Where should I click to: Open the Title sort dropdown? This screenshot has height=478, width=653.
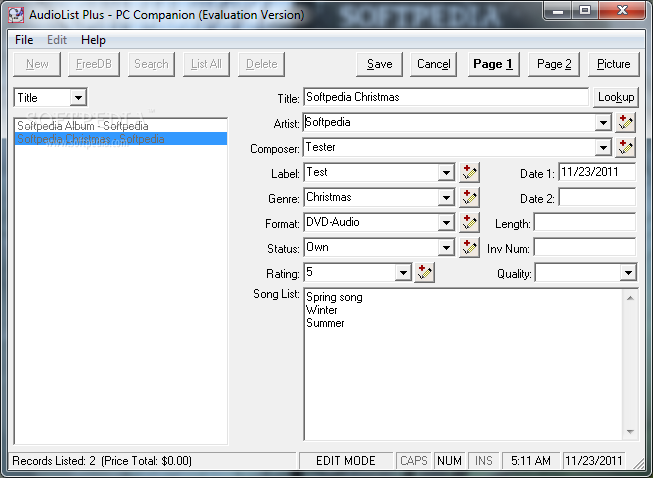pos(78,98)
